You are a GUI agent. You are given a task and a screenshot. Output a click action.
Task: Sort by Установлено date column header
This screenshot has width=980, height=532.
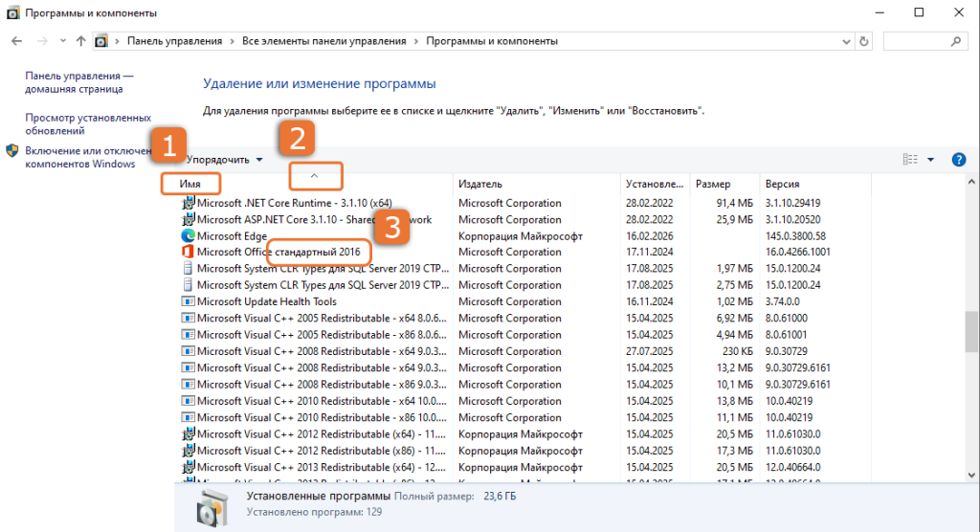(655, 184)
